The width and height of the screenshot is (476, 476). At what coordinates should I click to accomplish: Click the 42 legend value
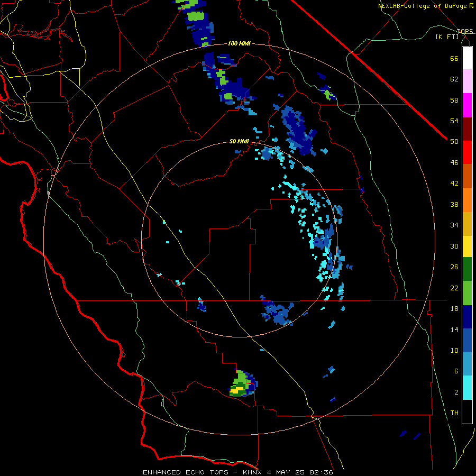454,184
